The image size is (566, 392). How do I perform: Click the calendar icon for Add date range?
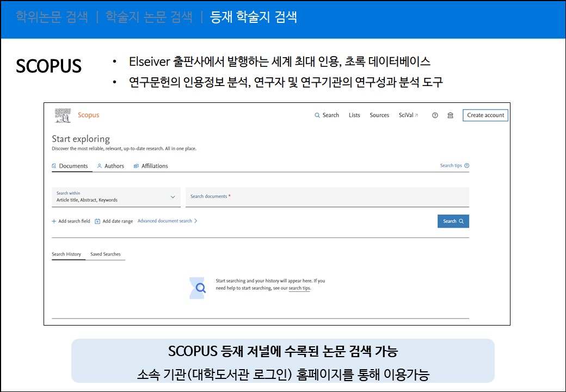[x=97, y=221]
